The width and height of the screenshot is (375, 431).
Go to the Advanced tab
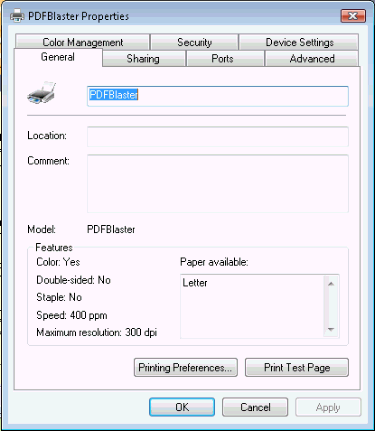pos(312,59)
